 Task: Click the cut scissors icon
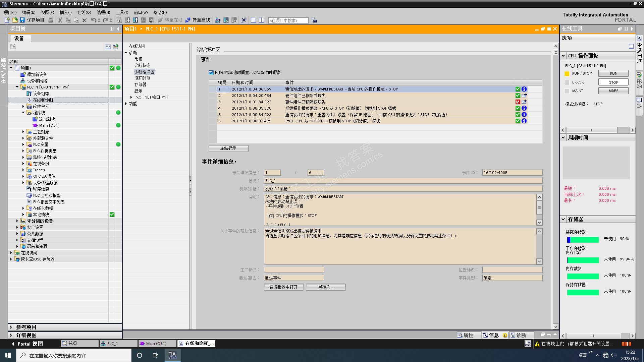pyautogui.click(x=60, y=20)
